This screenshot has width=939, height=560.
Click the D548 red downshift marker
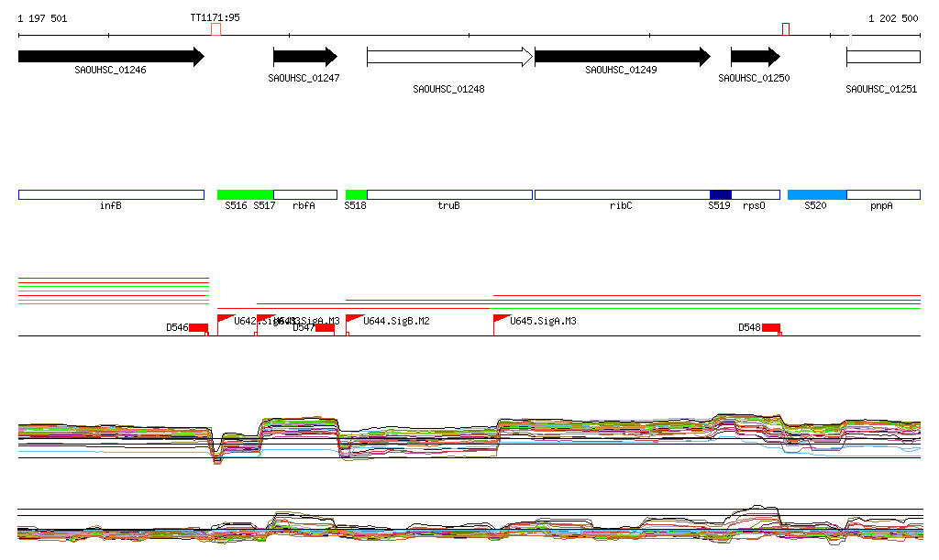coord(770,328)
